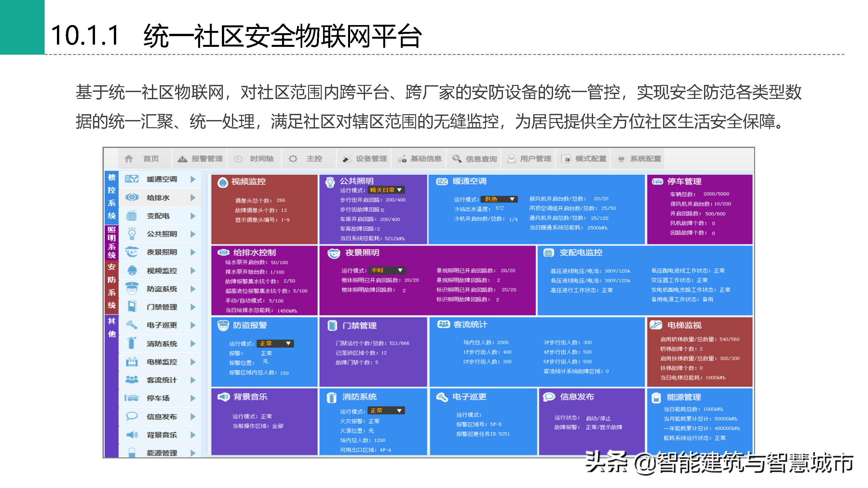Open the 用户管理 tab
868x488 pixels.
click(528, 158)
